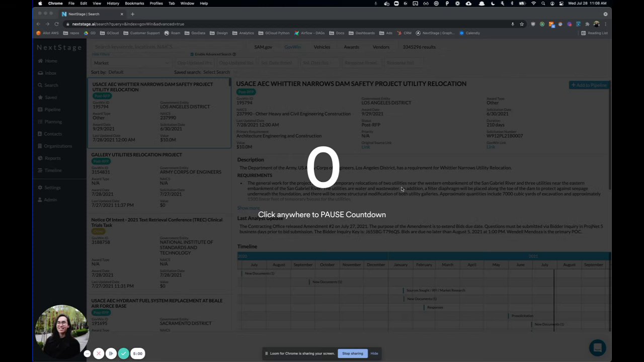Open the Loom more options ellipsis button

[87, 353]
